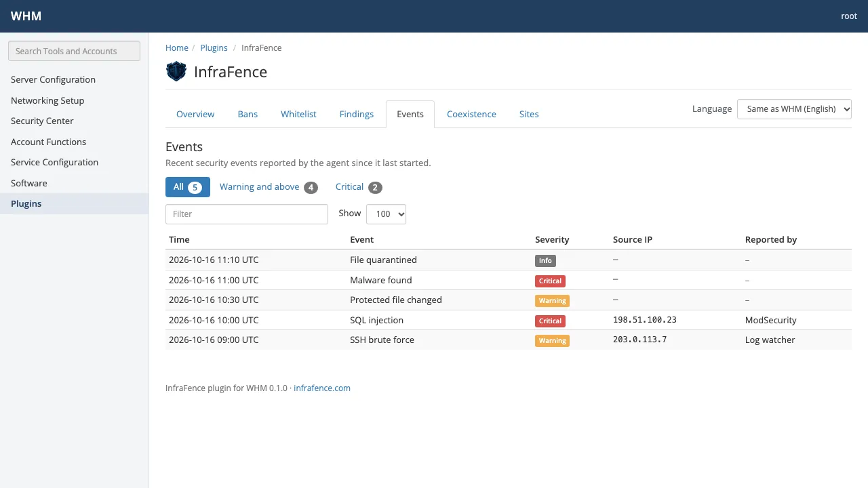Image resolution: width=868 pixels, height=488 pixels.
Task: Focus the Search Tools and Accounts box
Action: click(74, 51)
